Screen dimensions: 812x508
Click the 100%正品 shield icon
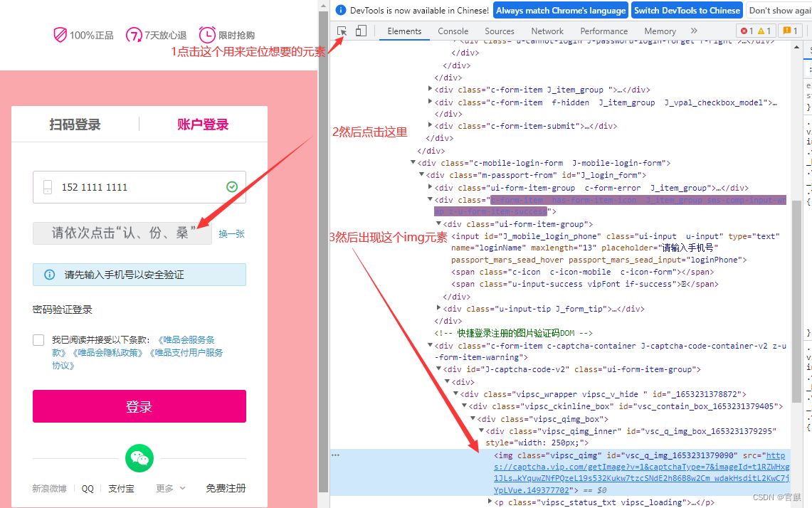60,35
